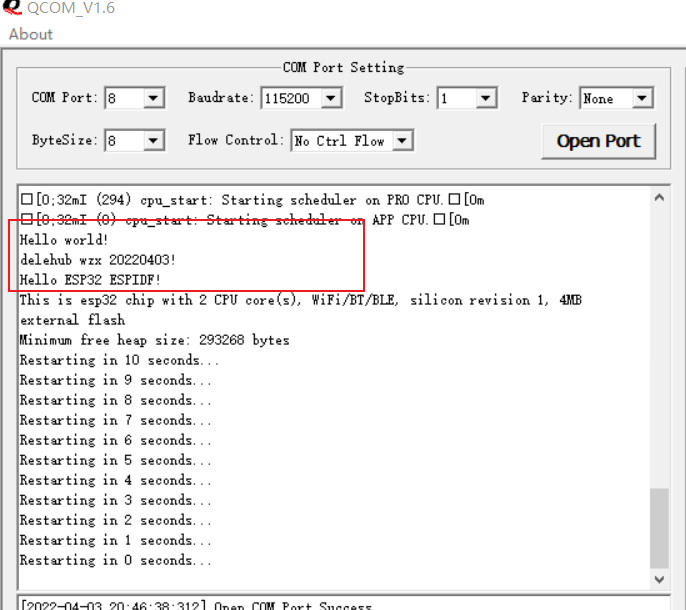Click the Minimum free heap size line
686x610 pixels.
point(154,340)
